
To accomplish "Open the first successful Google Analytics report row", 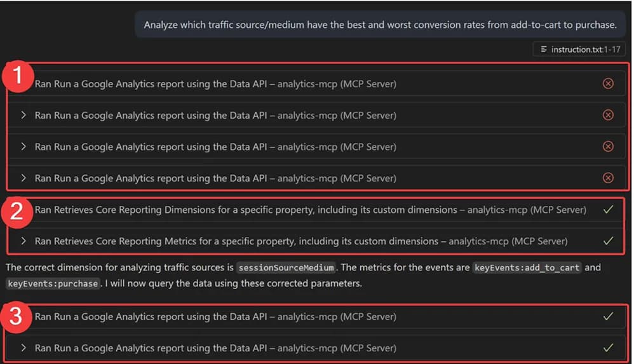I will (x=316, y=317).
